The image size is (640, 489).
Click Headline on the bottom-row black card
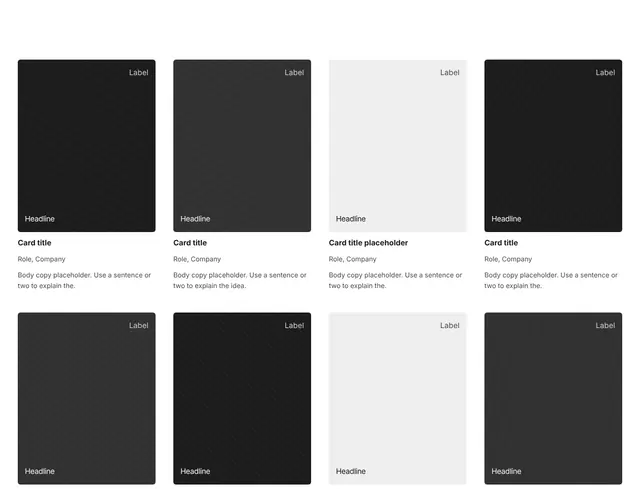click(x=195, y=471)
